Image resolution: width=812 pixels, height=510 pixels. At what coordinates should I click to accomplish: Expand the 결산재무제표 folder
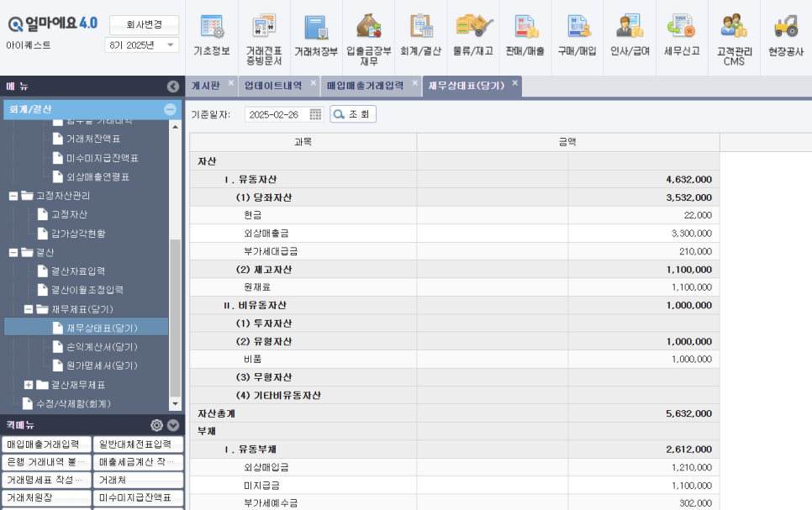click(x=29, y=385)
